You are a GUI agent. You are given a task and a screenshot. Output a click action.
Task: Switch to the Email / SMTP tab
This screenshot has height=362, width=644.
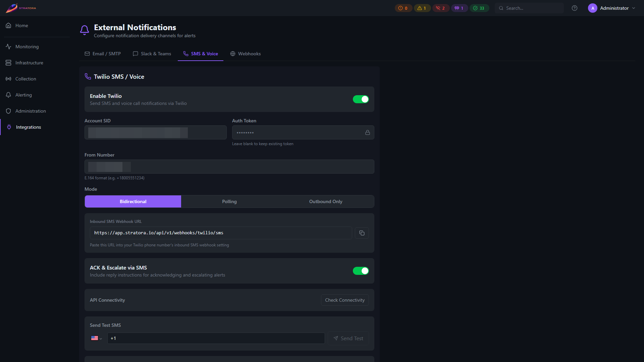103,54
